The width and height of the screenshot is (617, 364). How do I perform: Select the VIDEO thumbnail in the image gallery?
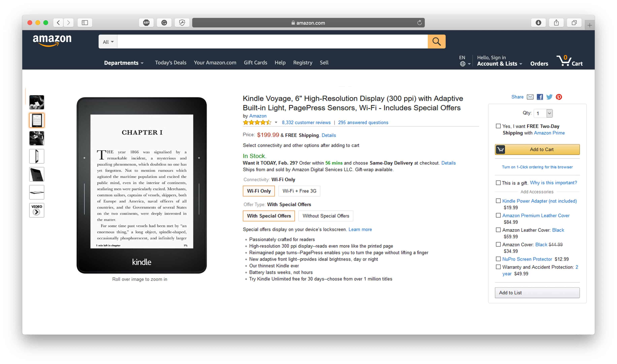pos(37,210)
